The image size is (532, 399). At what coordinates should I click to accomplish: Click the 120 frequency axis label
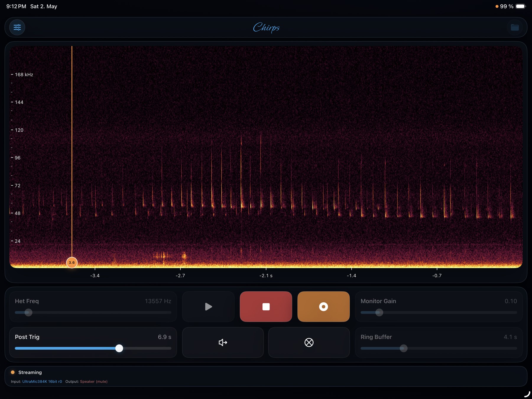(x=19, y=130)
